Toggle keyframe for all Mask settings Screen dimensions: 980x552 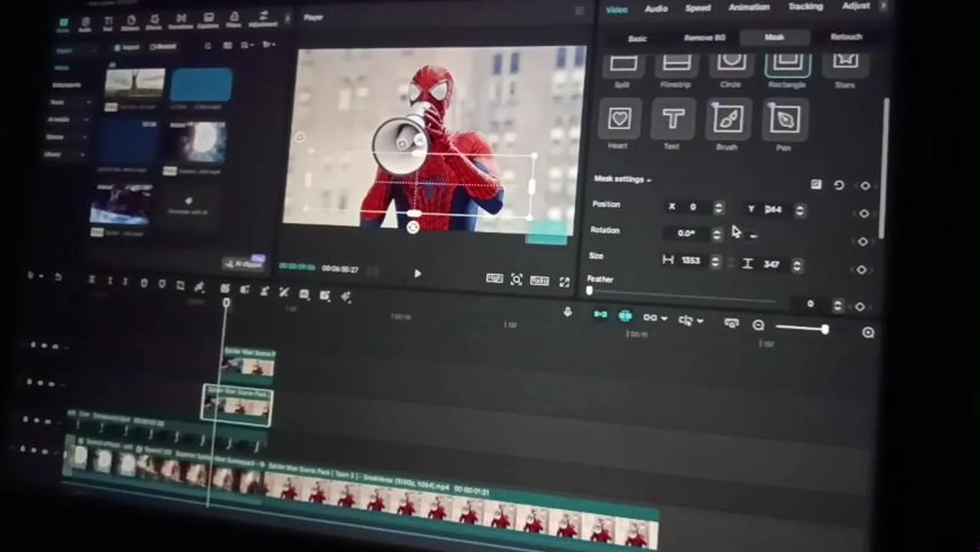[x=865, y=186]
